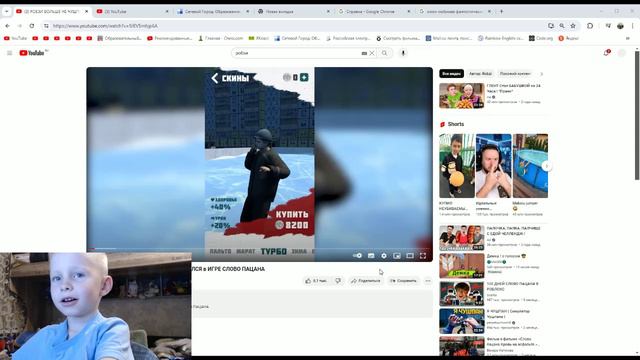Select the Похожий контент filter chip
The width and height of the screenshot is (640, 360).
coord(515,74)
